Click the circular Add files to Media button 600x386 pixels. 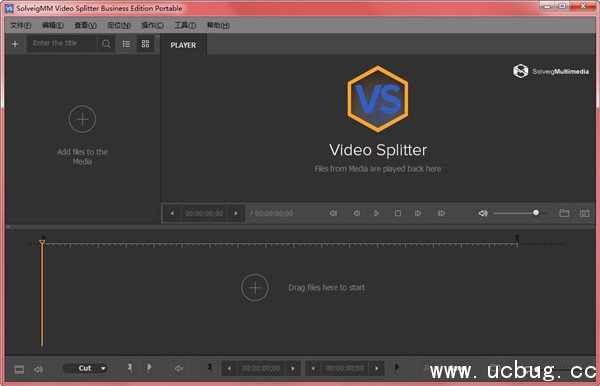coord(82,119)
